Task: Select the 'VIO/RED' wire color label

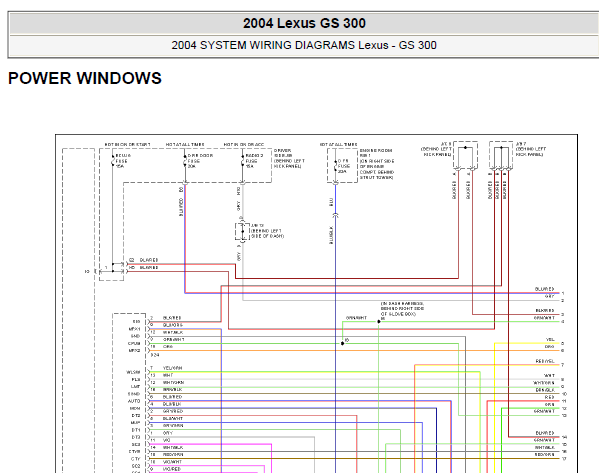Action: pyautogui.click(x=172, y=469)
